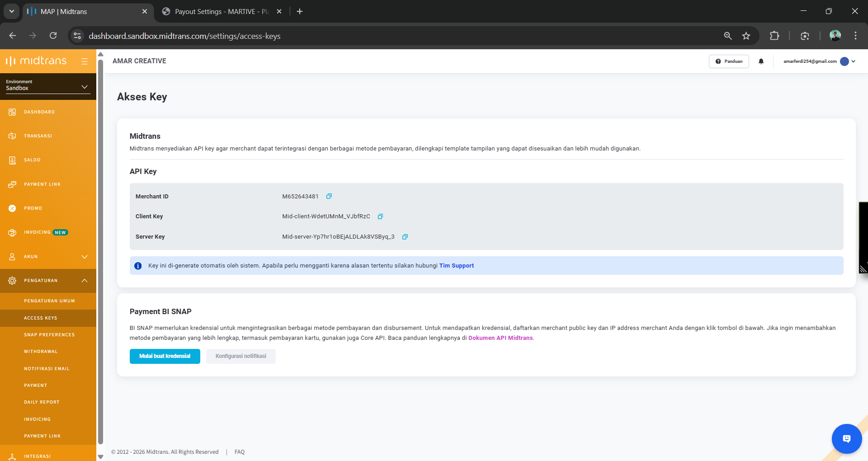The image size is (868, 461).
Task: Select Snap Preferences submenu
Action: [x=49, y=335]
